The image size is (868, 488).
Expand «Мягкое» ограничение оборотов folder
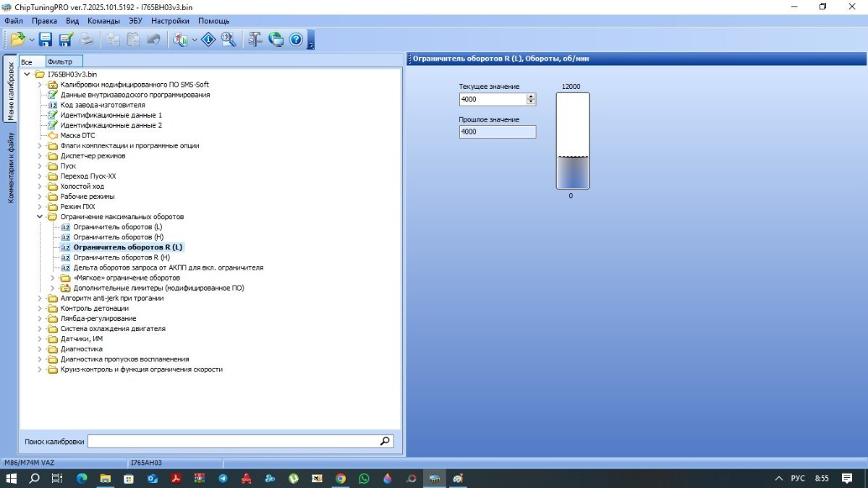[53, 278]
